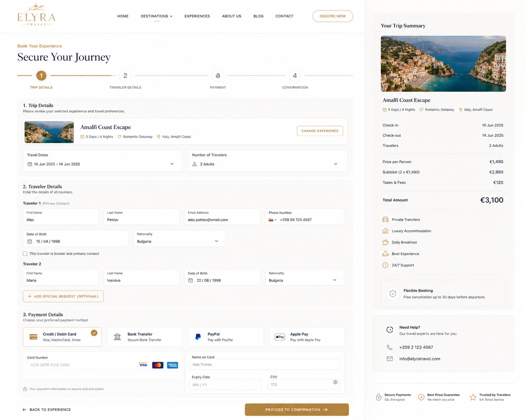Click the Elyra Travel logo
Image resolution: width=525 pixels, height=420 pixels.
[36, 15]
